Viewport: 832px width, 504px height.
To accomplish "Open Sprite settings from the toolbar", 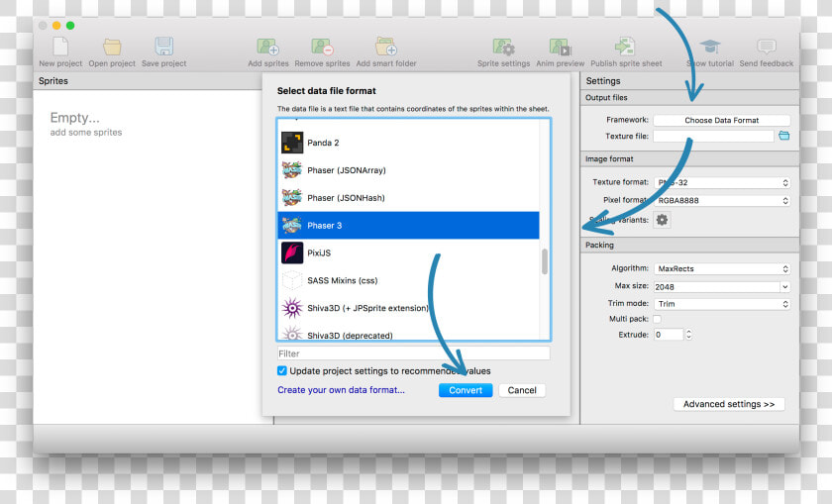I will click(x=503, y=52).
